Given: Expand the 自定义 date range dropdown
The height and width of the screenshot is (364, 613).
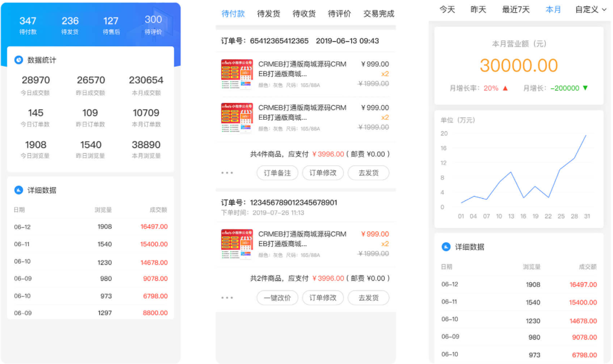Looking at the screenshot, I should (x=591, y=10).
